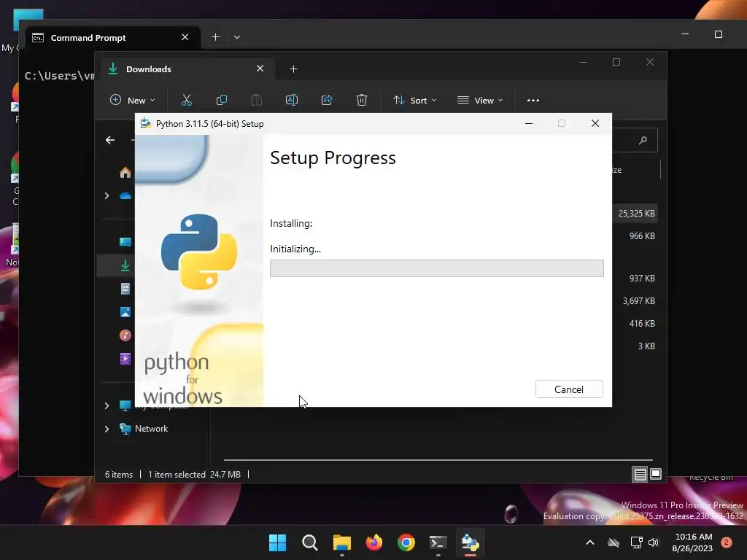Click the setup progress bar
This screenshot has height=560, width=747.
pyautogui.click(x=437, y=268)
